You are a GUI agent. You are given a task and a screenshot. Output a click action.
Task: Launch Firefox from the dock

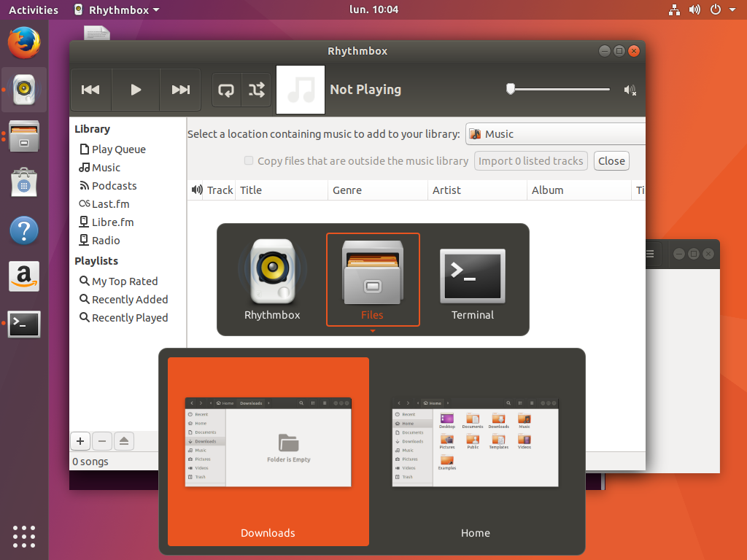[24, 43]
